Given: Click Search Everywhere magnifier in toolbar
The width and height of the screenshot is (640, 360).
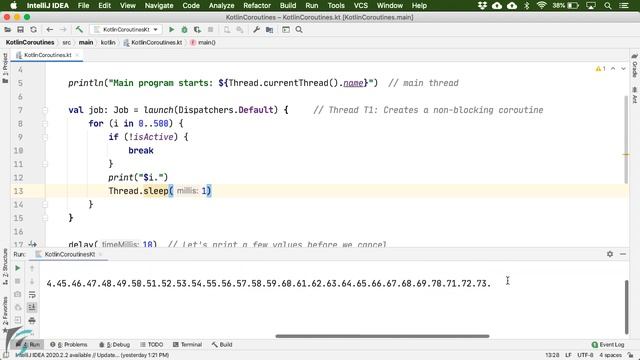Looking at the screenshot, I should (x=299, y=29).
